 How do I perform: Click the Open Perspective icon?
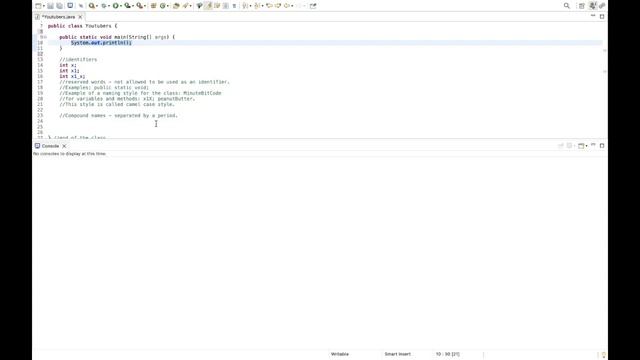click(x=582, y=6)
